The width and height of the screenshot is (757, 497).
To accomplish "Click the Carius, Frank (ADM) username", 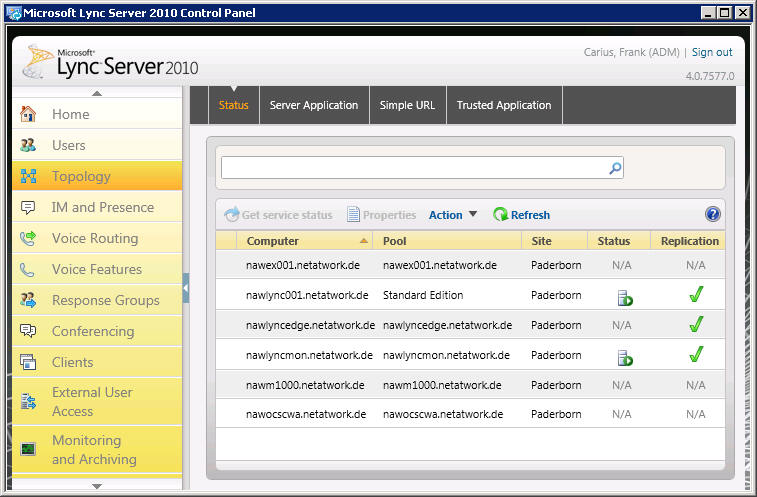I will (631, 52).
